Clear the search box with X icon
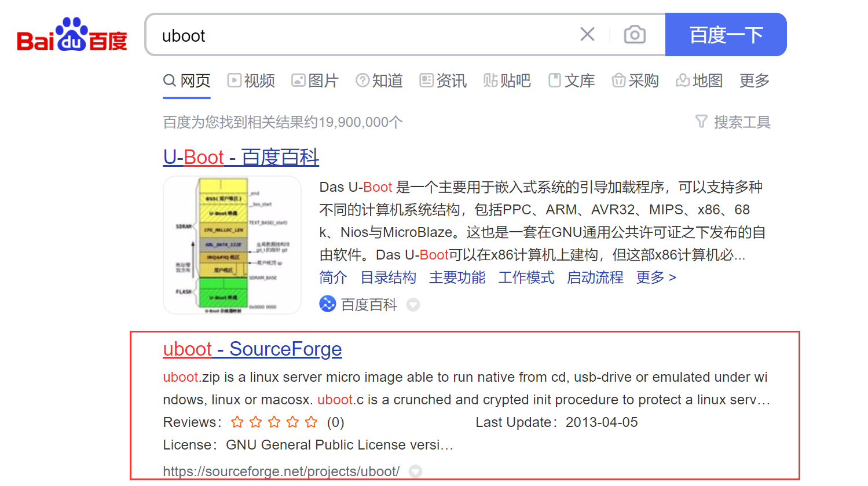The width and height of the screenshot is (868, 486). (587, 35)
